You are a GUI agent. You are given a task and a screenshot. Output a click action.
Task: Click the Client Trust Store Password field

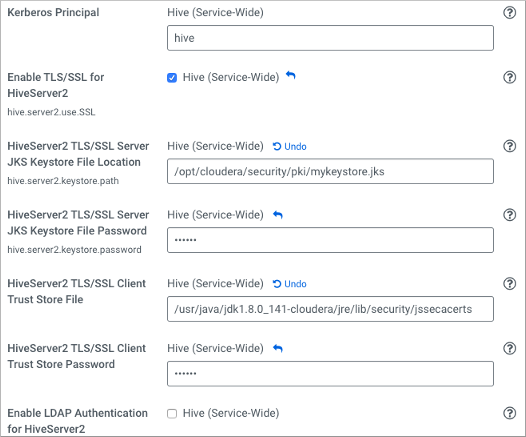click(330, 374)
